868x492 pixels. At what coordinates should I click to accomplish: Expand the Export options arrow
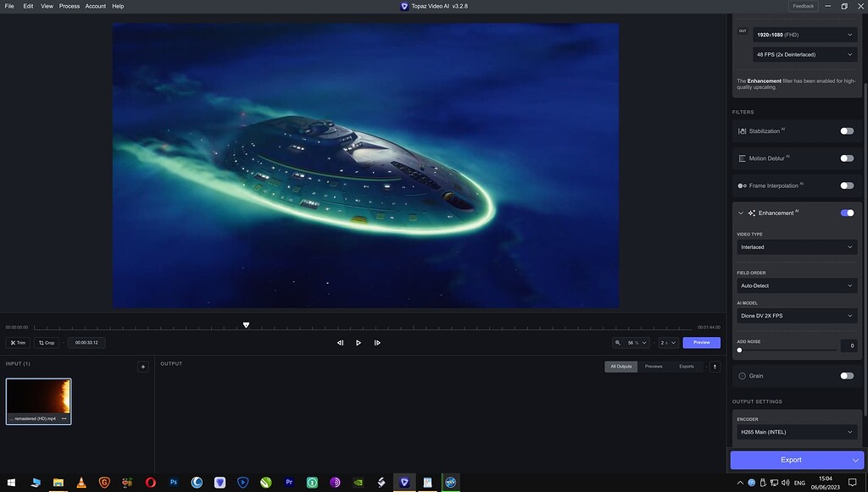pos(856,460)
